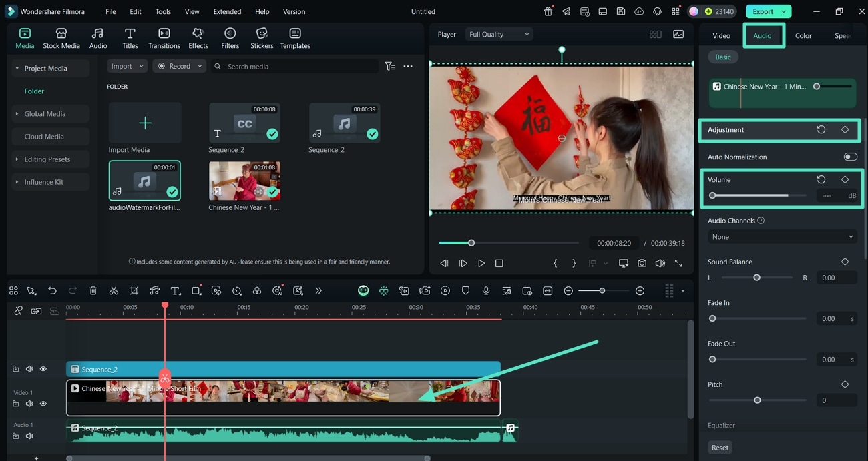This screenshot has height=461, width=868.
Task: Mute the Video 1 track
Action: coord(29,404)
